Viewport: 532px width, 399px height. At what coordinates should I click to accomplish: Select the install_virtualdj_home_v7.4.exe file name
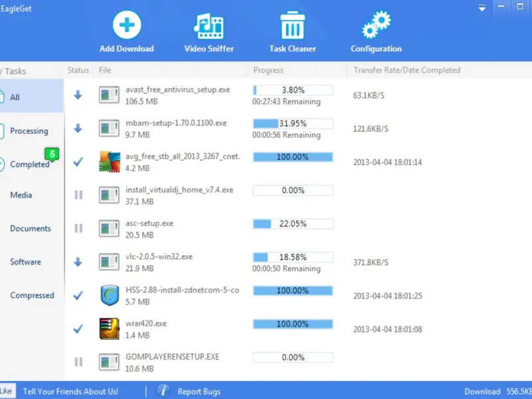pyautogui.click(x=180, y=190)
